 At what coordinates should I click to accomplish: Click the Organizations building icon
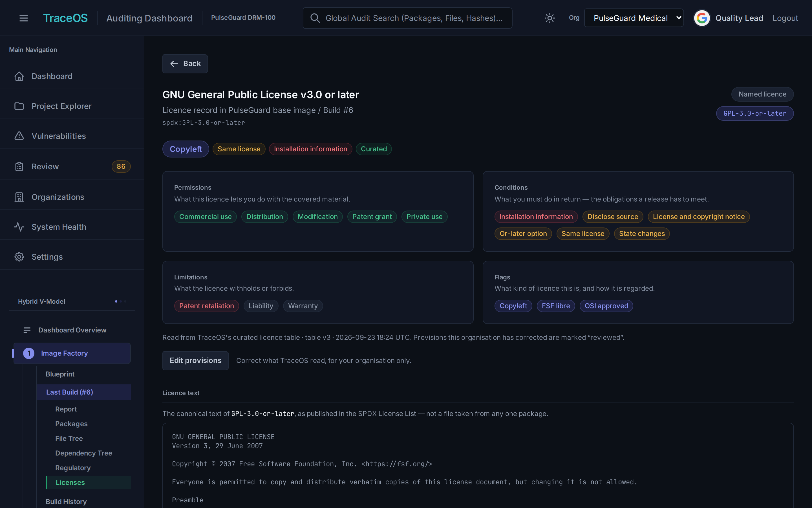coord(19,197)
